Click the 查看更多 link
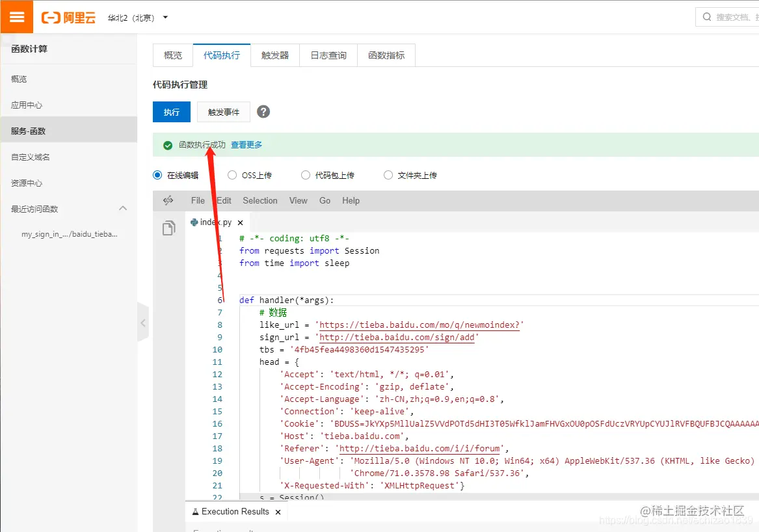The height and width of the screenshot is (532, 759). [246, 145]
